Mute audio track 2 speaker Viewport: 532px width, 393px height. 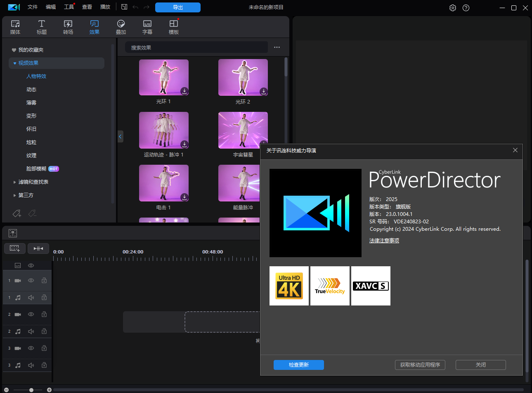pyautogui.click(x=31, y=331)
